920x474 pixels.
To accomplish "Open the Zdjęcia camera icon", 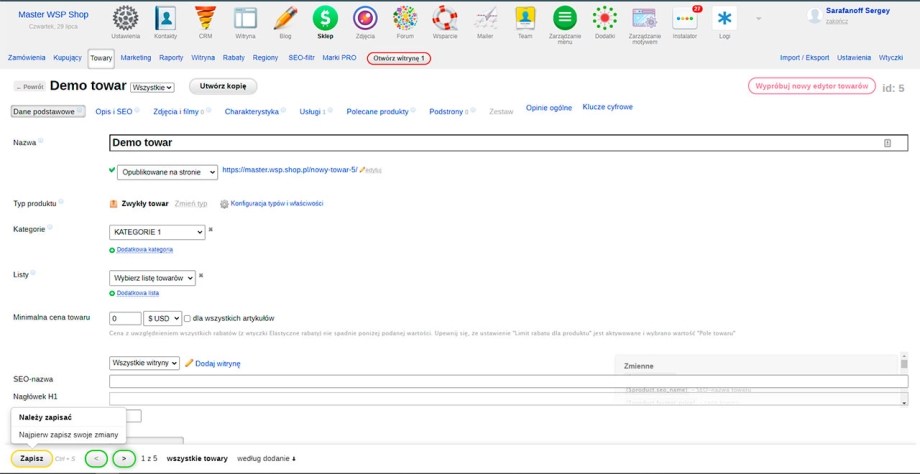I will [365, 19].
